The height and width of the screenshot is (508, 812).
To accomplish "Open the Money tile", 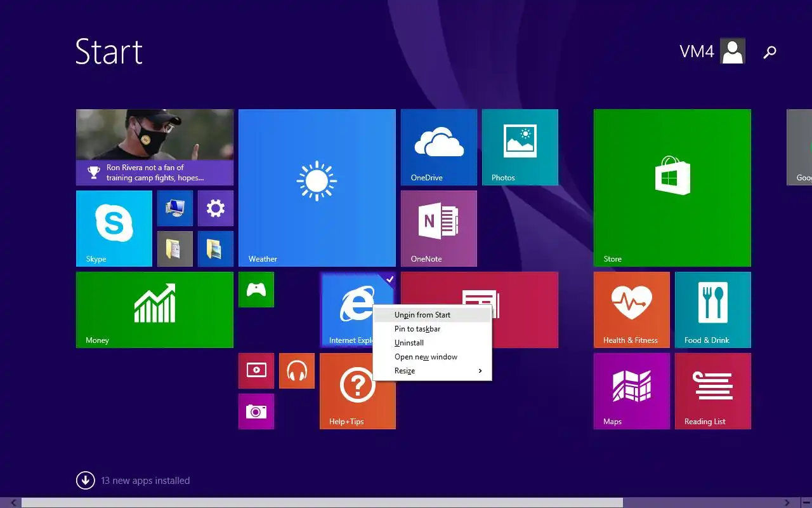I will (155, 310).
